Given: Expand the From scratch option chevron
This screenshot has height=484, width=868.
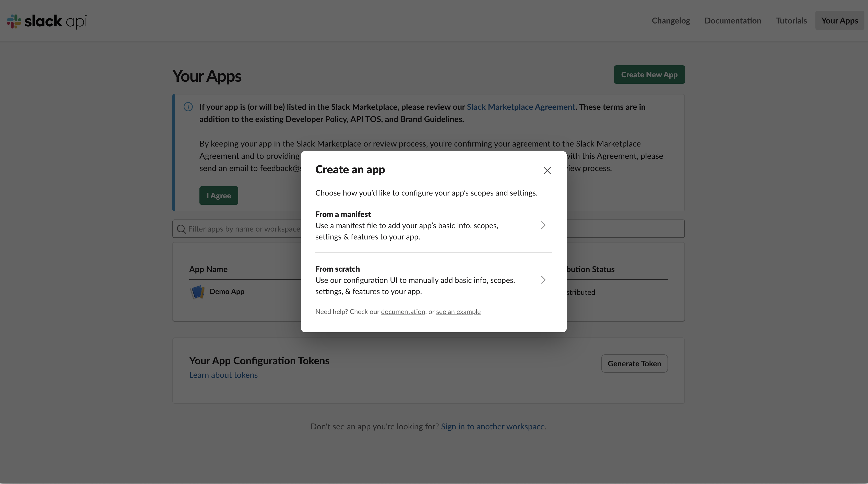Looking at the screenshot, I should coord(543,280).
